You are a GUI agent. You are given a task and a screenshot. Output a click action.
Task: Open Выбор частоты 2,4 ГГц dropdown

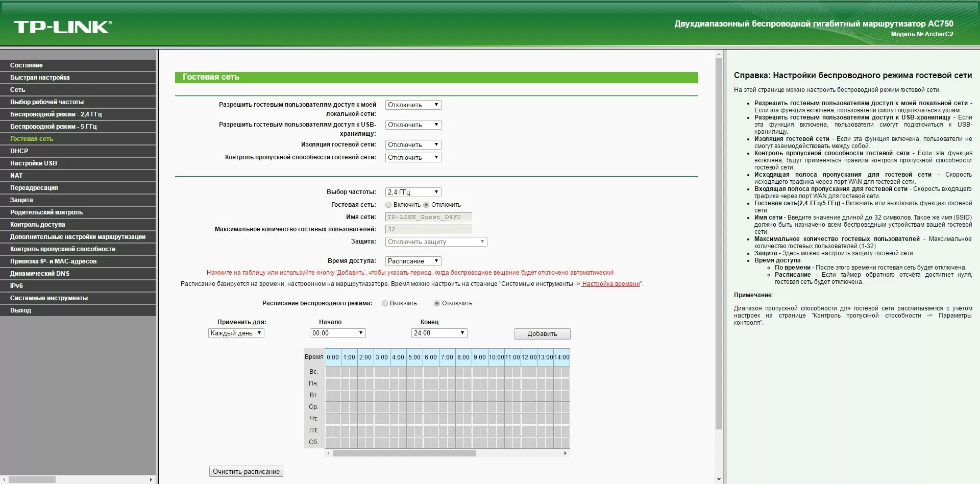pyautogui.click(x=413, y=192)
